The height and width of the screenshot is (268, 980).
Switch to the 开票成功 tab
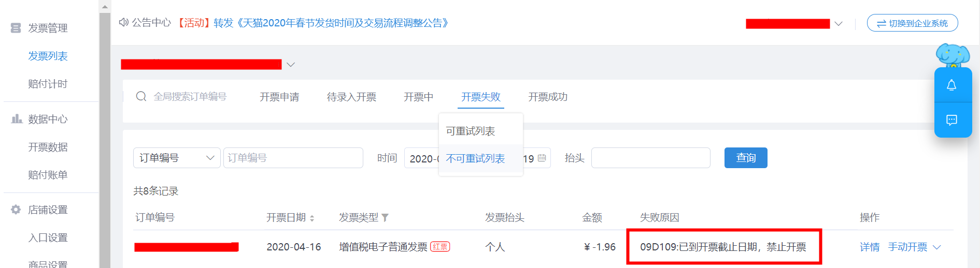point(548,97)
